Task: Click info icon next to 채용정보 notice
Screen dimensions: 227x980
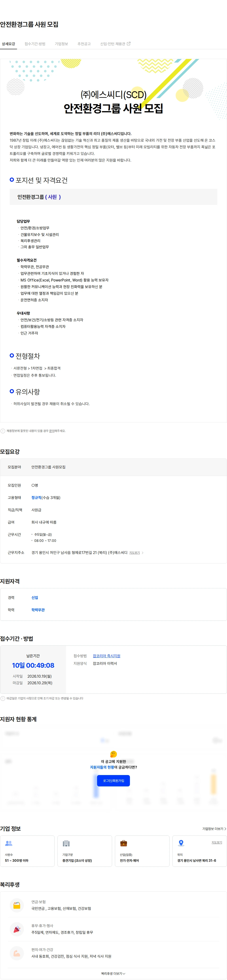Action: click(x=3, y=431)
